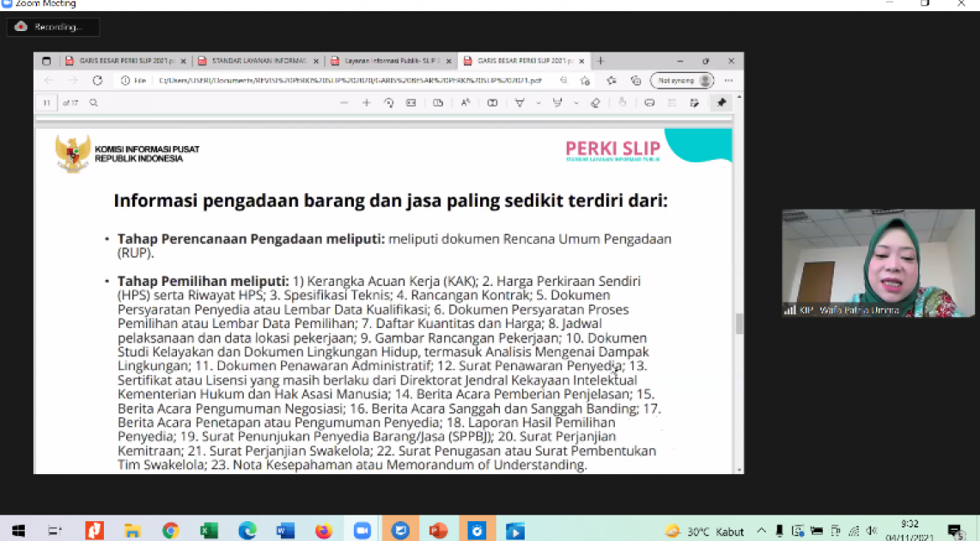This screenshot has height=541, width=980.
Task: Click the zoom in plus icon in PDF toolbar
Action: 366,103
